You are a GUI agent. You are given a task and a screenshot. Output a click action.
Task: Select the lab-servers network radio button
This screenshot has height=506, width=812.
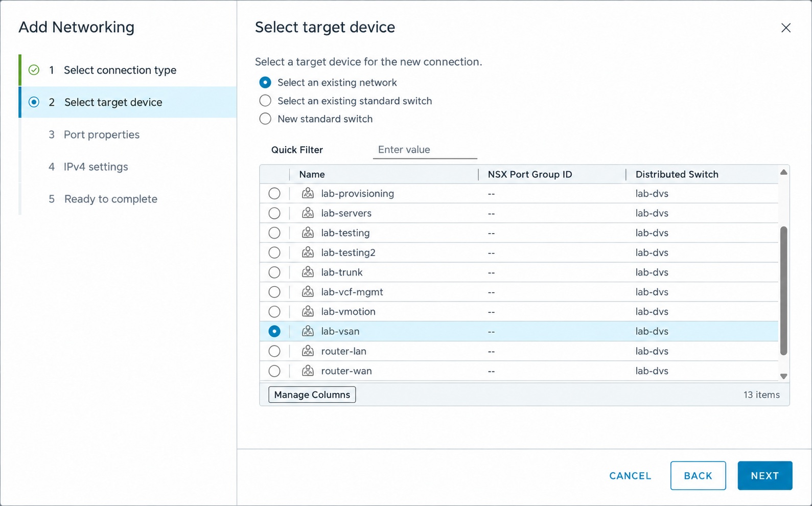click(x=274, y=213)
